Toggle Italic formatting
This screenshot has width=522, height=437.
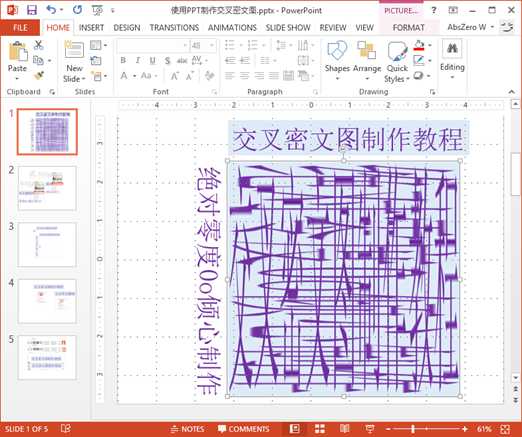pyautogui.click(x=138, y=60)
